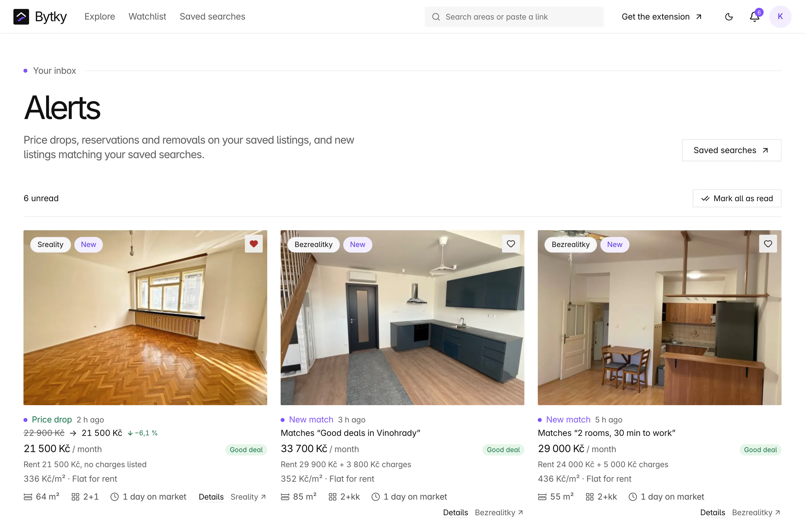Click the Sreality source badge on the first card

(50, 245)
